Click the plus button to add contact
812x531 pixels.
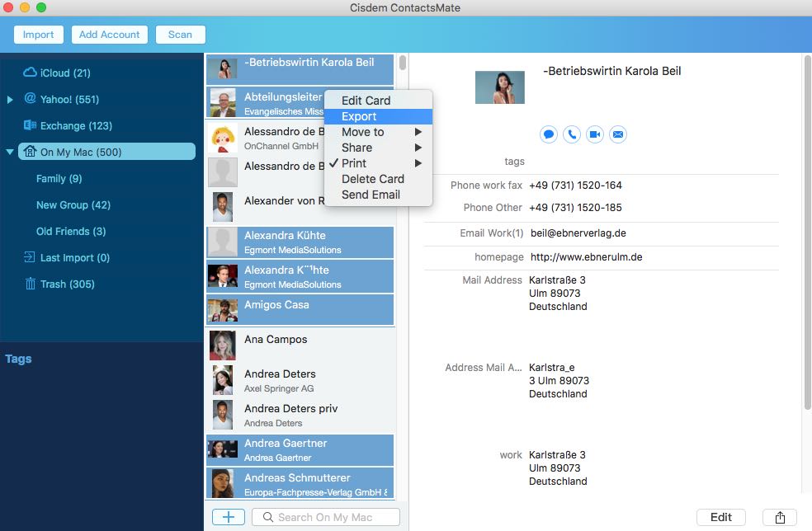[x=229, y=516]
